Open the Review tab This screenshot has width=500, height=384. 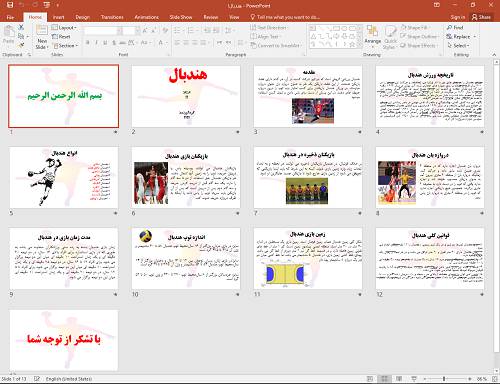coord(211,17)
